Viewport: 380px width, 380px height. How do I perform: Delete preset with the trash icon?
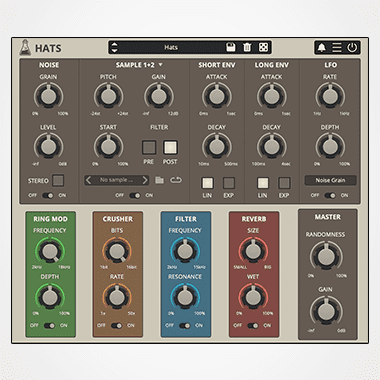[x=247, y=47]
